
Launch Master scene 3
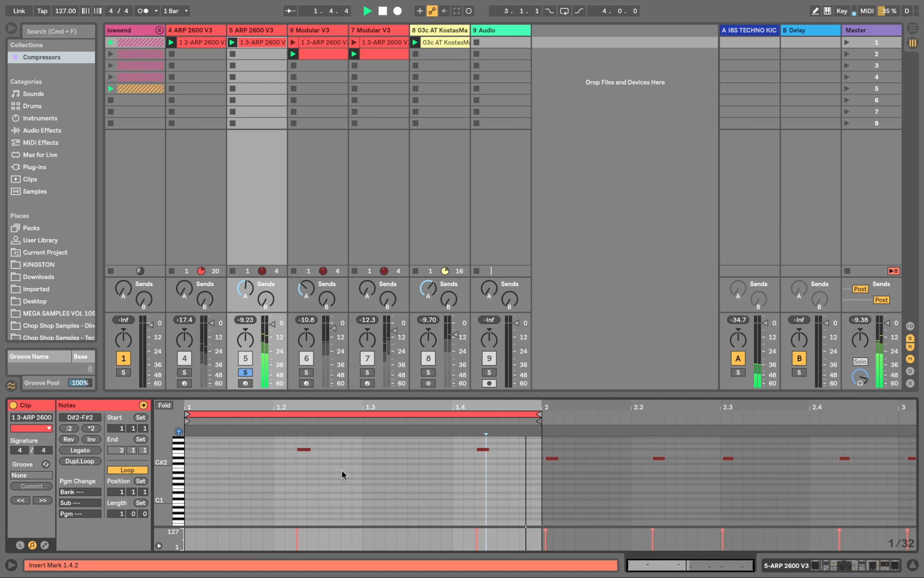pos(846,66)
